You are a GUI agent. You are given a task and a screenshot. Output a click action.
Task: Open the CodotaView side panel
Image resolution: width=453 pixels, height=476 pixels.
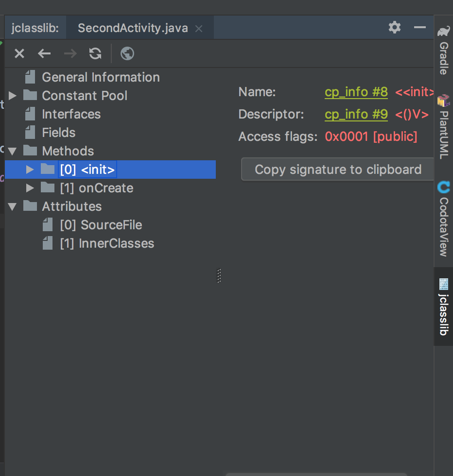(x=443, y=220)
